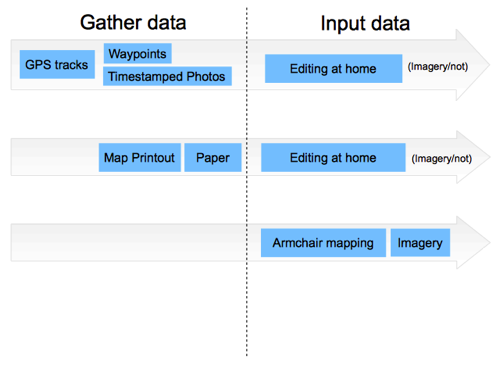Click (Imagery/not) label in middle arrow

[x=441, y=158]
